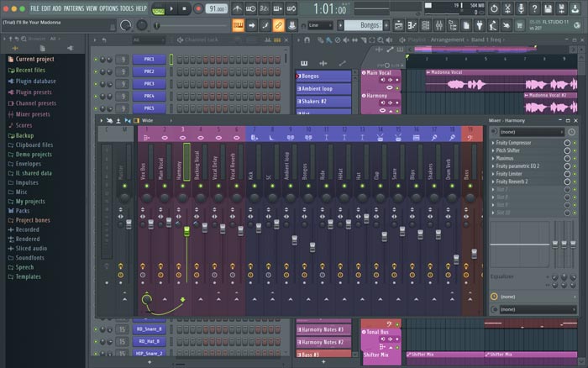Open the VIEW menu

pyautogui.click(x=92, y=8)
